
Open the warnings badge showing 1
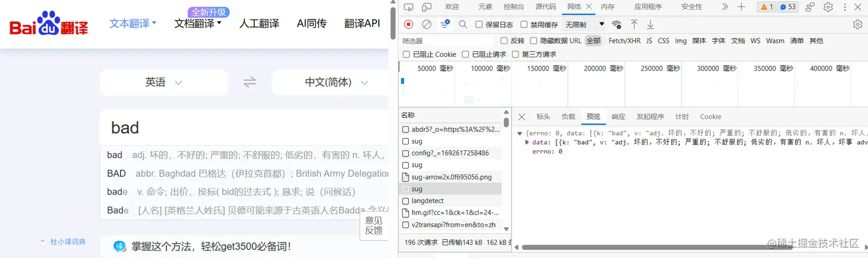766,7
